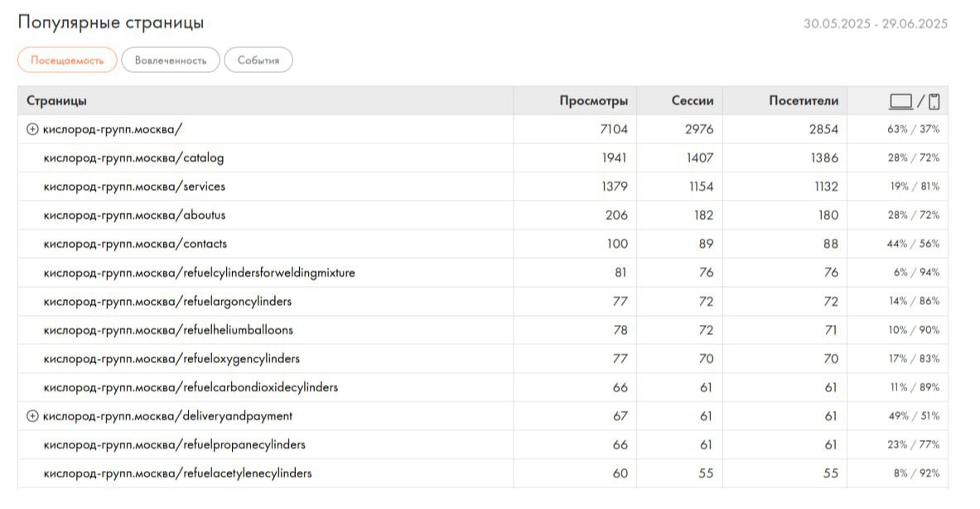This screenshot has height=509, width=980.
Task: Expand the deliveryandpayment page row
Action: point(32,416)
